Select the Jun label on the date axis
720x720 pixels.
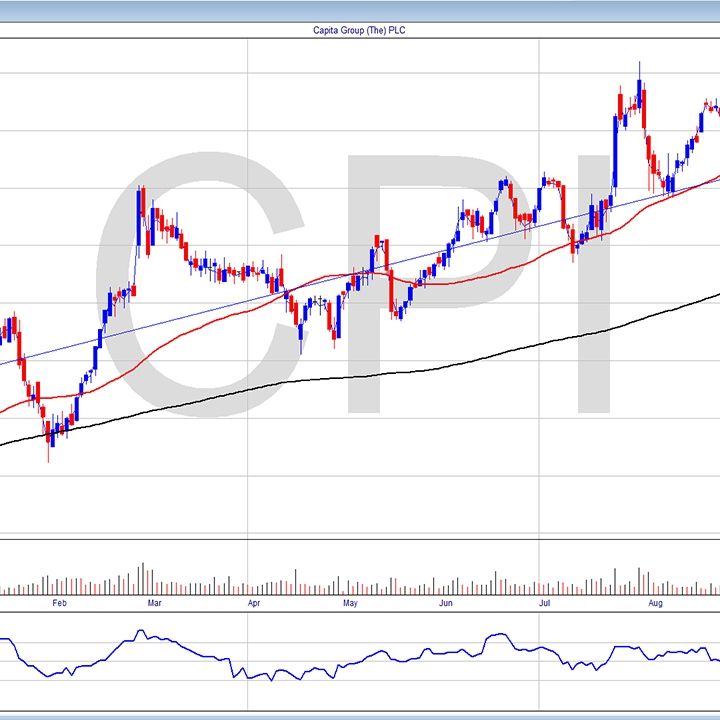pyautogui.click(x=447, y=604)
